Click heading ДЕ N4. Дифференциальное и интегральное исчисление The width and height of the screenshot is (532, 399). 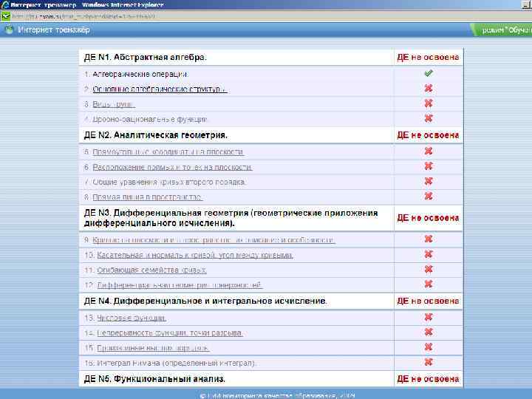[205, 301]
